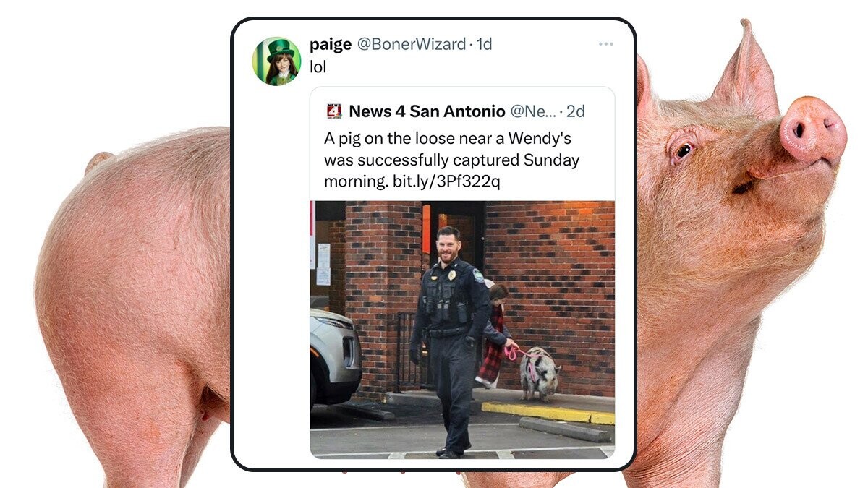Open the three-dot more options menu

pos(606,44)
